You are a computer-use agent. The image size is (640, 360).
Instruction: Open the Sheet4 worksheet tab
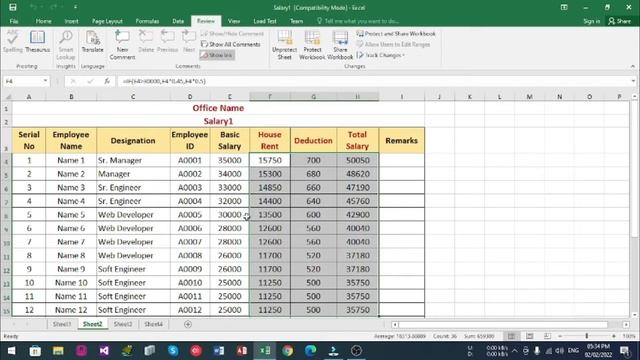click(x=153, y=324)
